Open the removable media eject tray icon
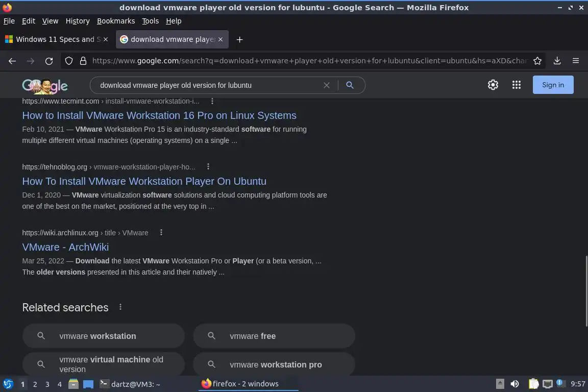 click(500, 384)
